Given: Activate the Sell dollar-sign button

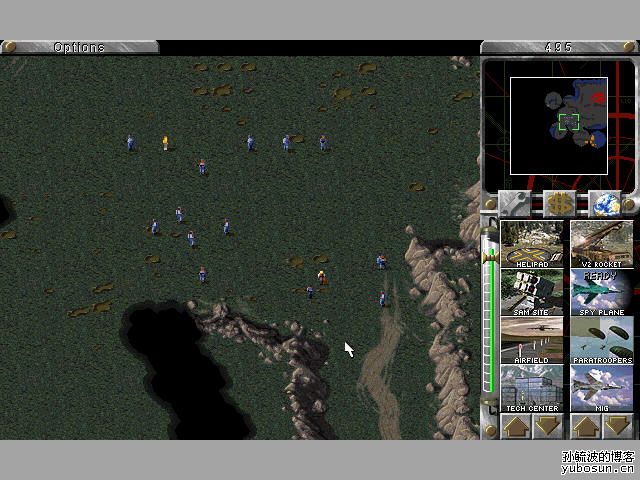Looking at the screenshot, I should click(x=559, y=203).
